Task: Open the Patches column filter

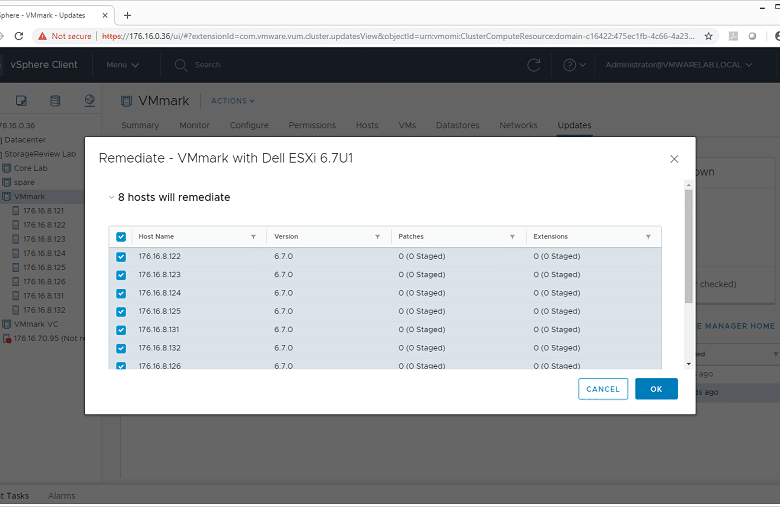Action: [x=512, y=237]
